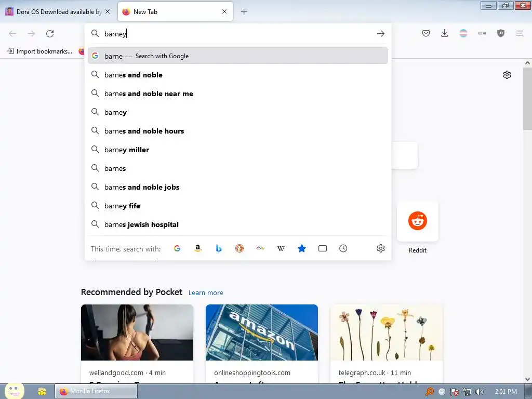
Task: Click the Import bookmarks... button
Action: click(x=39, y=51)
